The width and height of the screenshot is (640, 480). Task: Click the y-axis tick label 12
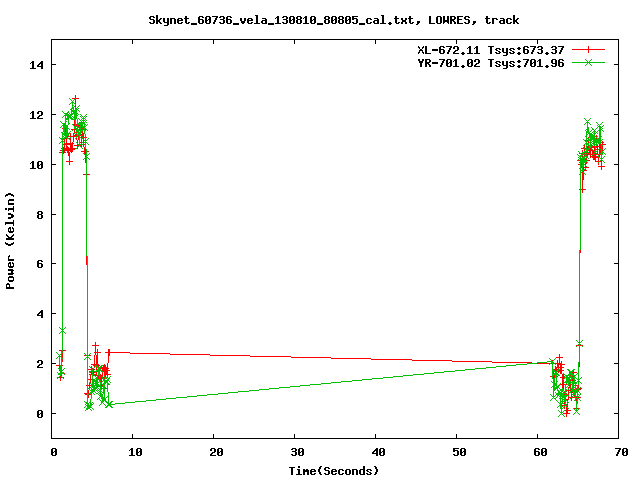(37, 115)
